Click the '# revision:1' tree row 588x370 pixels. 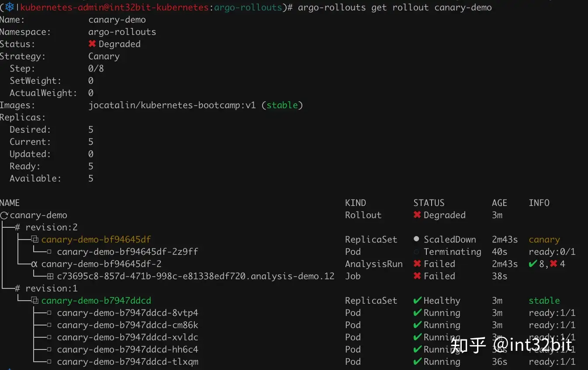46,288
